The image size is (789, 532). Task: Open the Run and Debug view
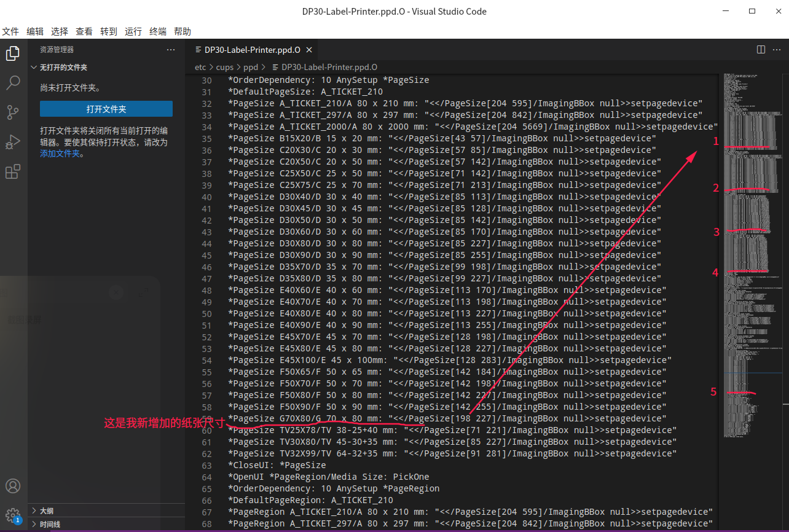13,143
